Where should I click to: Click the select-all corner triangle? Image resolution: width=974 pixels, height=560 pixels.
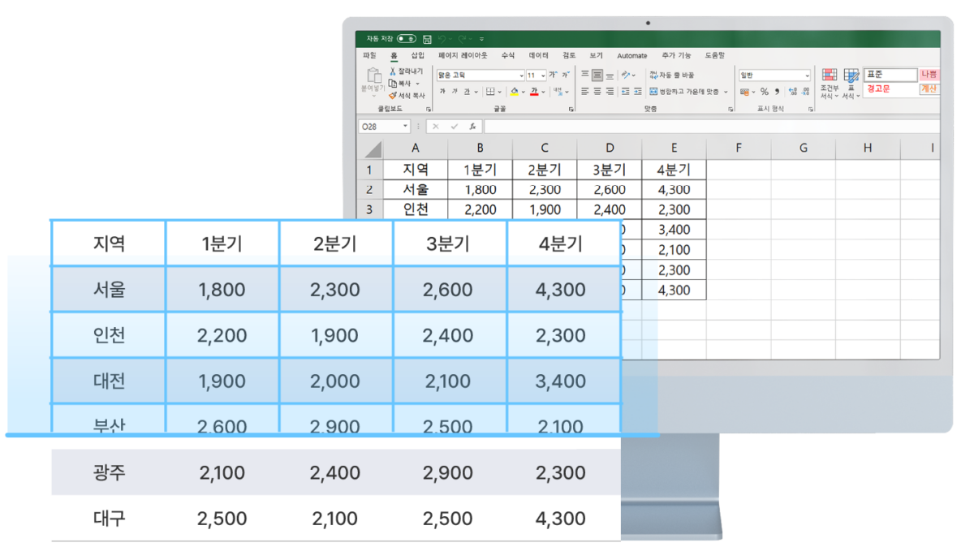[x=373, y=149]
